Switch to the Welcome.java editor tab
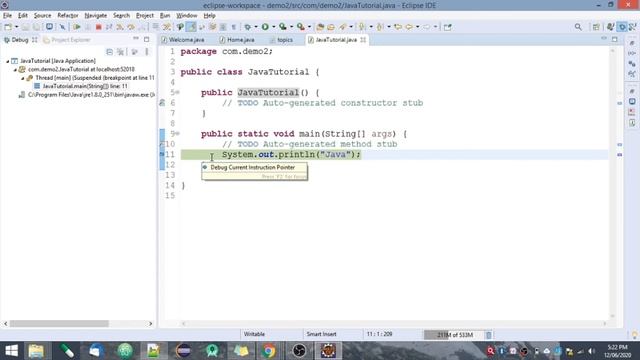Screen dimensions: 640x360 click(182, 40)
